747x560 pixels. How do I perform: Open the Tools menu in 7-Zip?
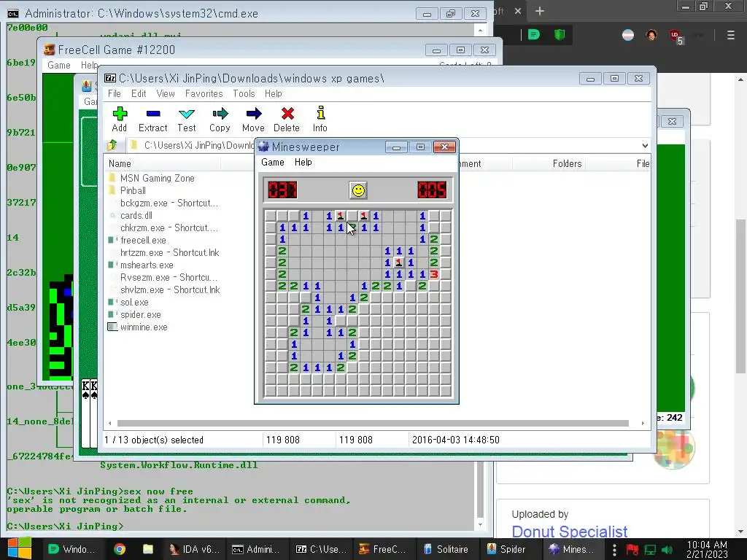click(x=244, y=94)
